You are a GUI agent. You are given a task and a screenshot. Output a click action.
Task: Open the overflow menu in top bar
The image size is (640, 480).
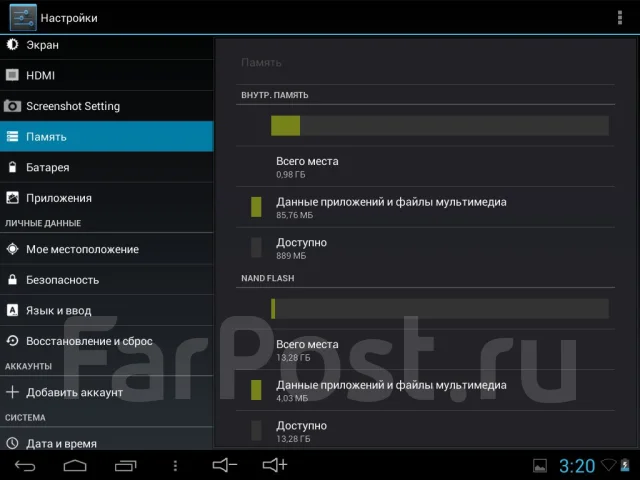[x=620, y=18]
